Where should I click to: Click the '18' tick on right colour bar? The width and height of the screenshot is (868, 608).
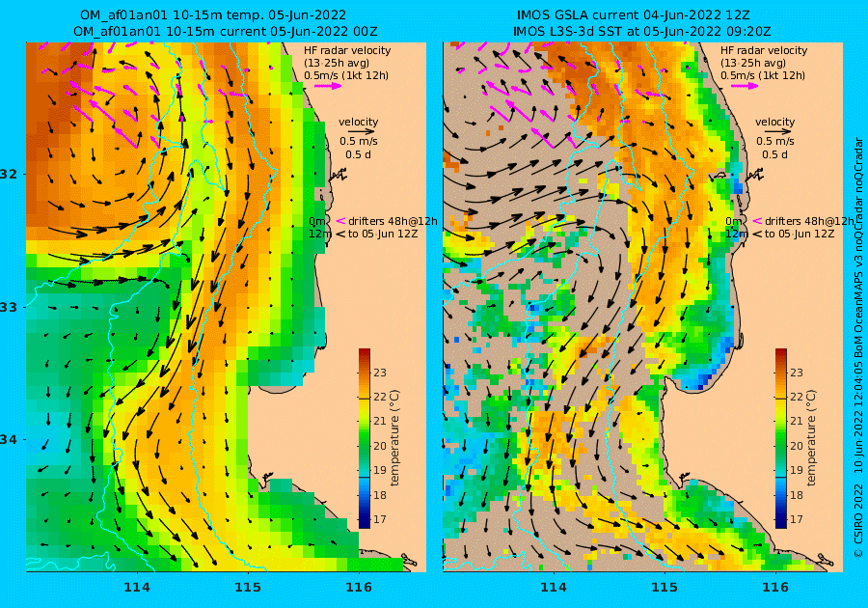tap(796, 495)
